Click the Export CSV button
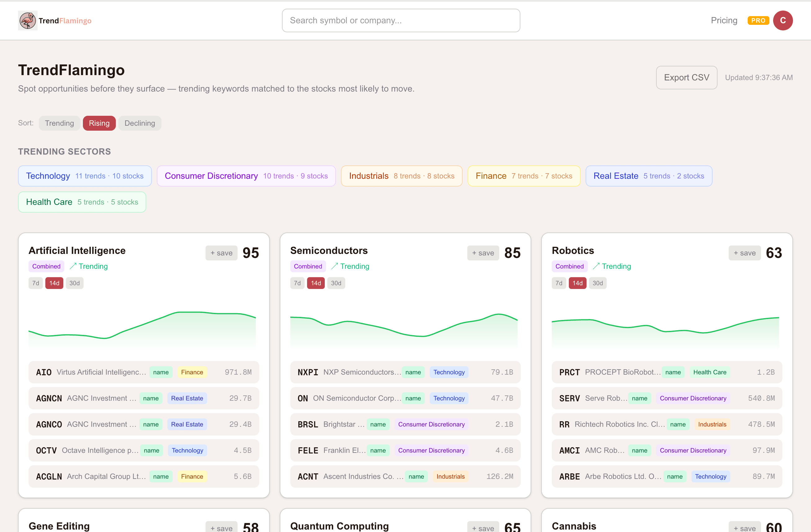The width and height of the screenshot is (811, 532). pyautogui.click(x=686, y=78)
